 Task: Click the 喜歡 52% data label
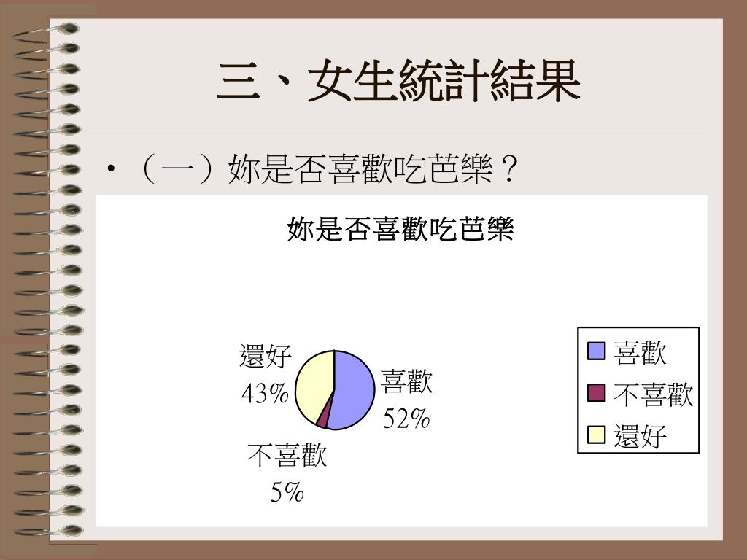pyautogui.click(x=406, y=400)
